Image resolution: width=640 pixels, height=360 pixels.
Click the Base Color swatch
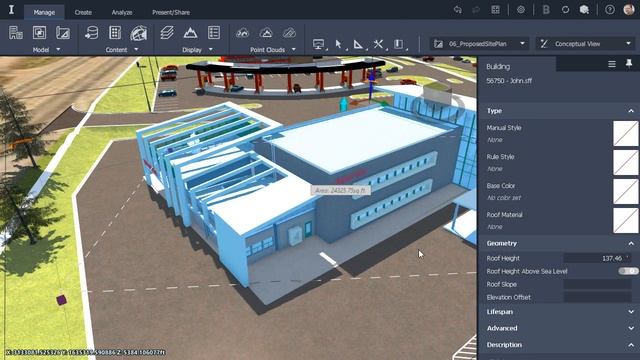(626, 191)
